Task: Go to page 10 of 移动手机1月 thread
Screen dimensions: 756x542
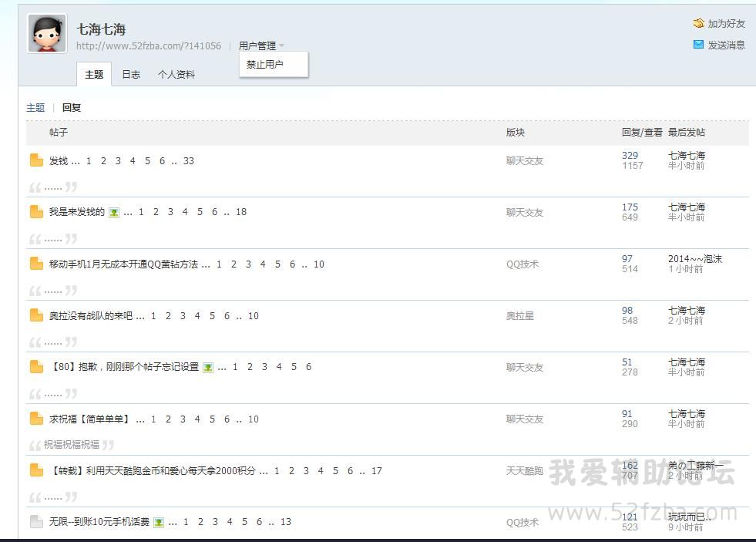Action: 319,264
